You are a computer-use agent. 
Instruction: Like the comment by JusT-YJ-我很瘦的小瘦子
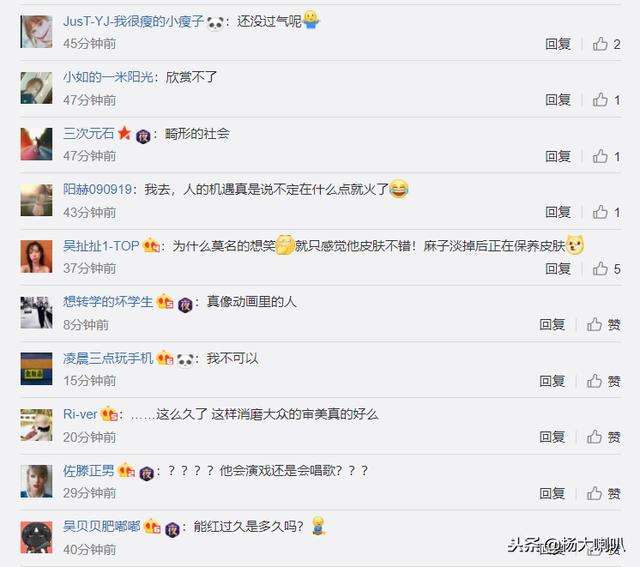[x=606, y=44]
